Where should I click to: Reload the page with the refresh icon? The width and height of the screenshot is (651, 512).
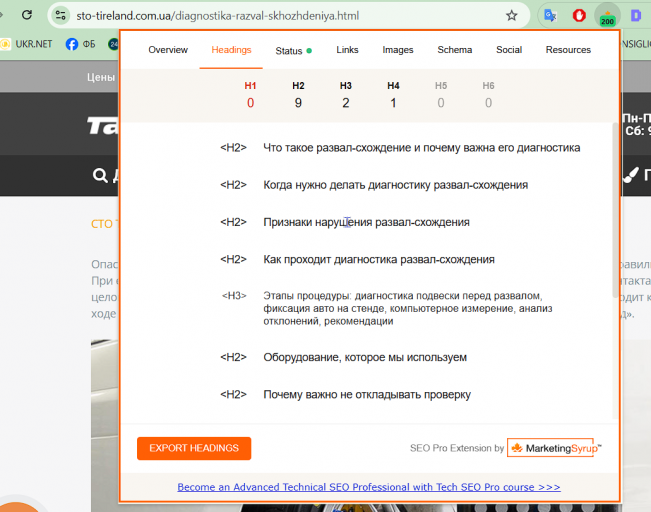click(x=27, y=15)
